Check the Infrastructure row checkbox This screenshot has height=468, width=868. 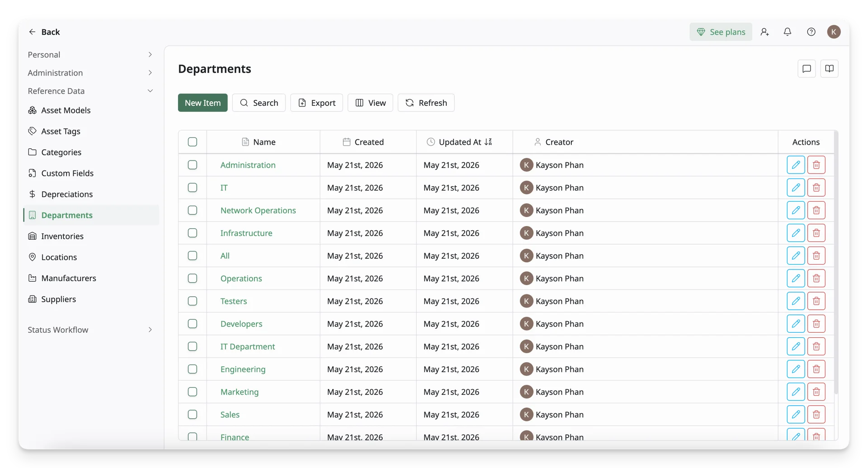193,233
